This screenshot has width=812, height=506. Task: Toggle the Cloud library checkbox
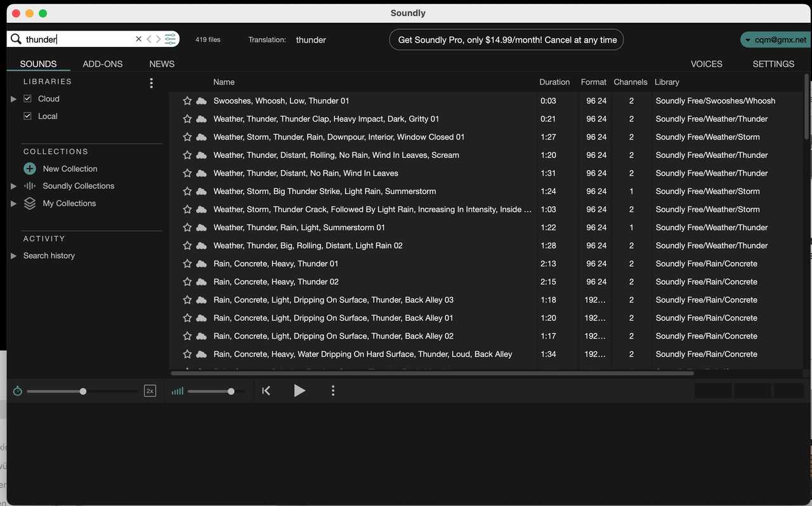click(27, 99)
